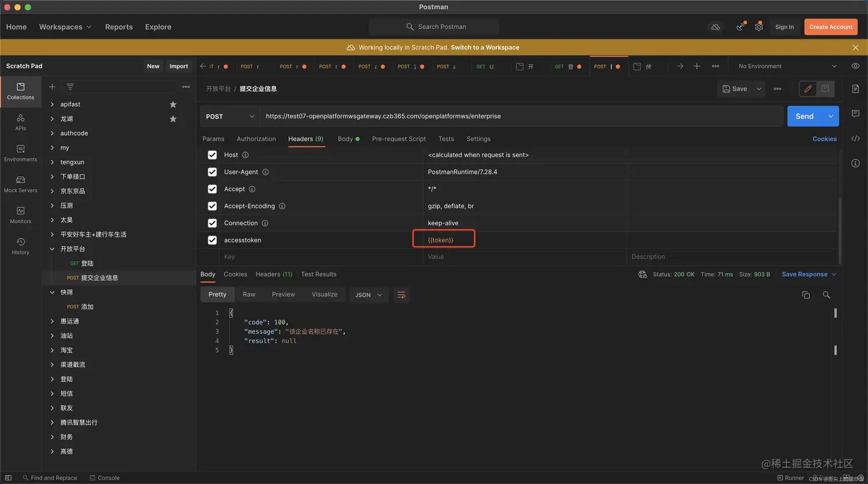Open the Send button dropdown arrow
Image resolution: width=868 pixels, height=484 pixels.
click(x=831, y=116)
